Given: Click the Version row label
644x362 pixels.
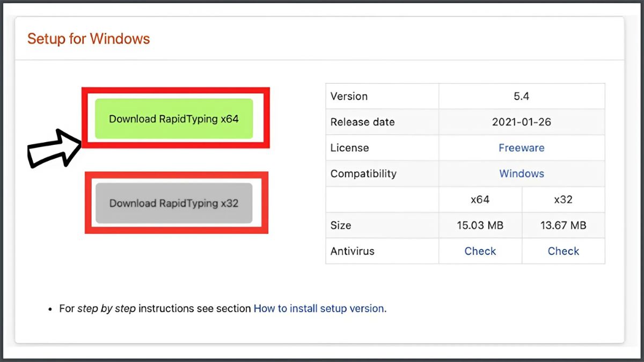Looking at the screenshot, I should point(349,97).
